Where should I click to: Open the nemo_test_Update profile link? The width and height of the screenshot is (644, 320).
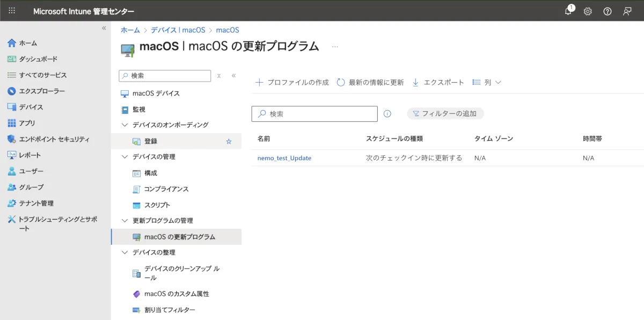tap(284, 158)
